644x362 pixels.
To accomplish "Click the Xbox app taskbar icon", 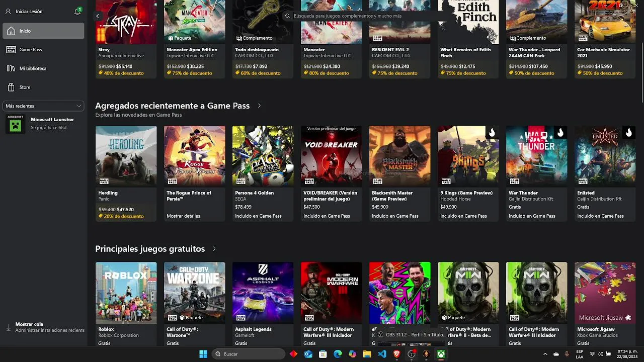I will pyautogui.click(x=441, y=354).
